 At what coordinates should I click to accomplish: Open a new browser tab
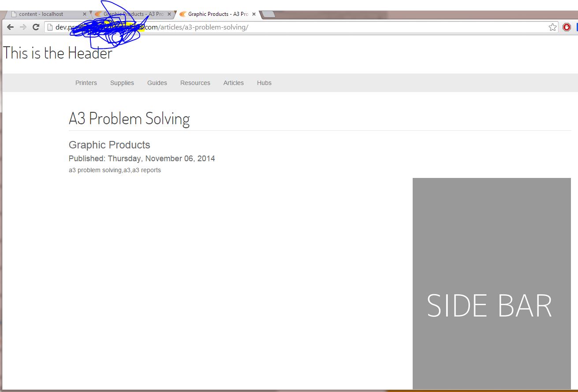tap(268, 15)
